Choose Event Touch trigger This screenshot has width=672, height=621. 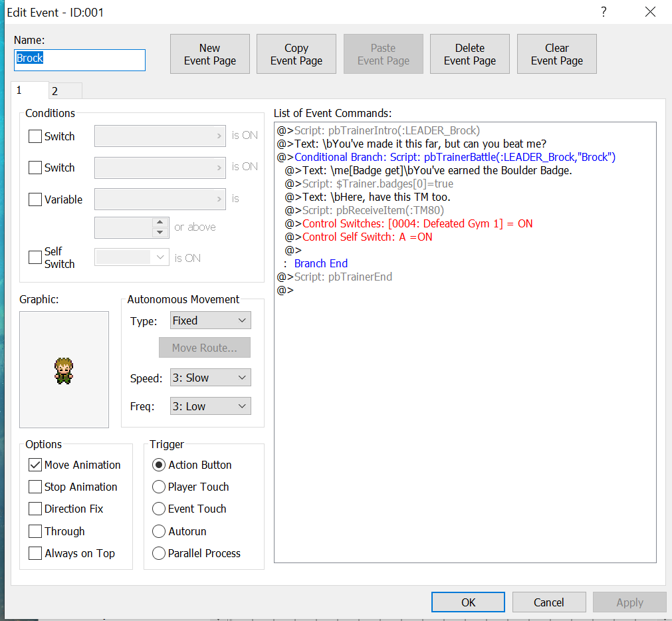pyautogui.click(x=159, y=509)
